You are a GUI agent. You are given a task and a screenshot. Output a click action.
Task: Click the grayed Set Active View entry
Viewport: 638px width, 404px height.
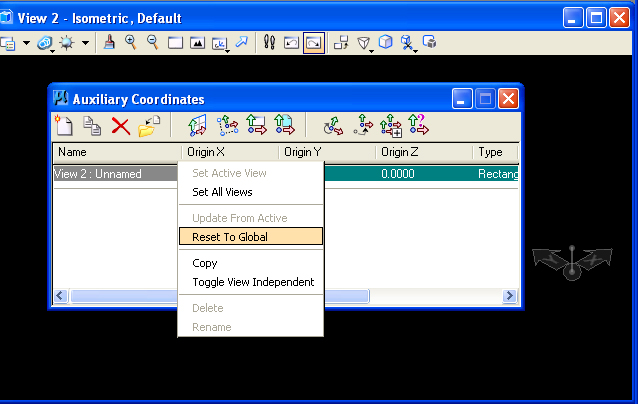coord(251,173)
